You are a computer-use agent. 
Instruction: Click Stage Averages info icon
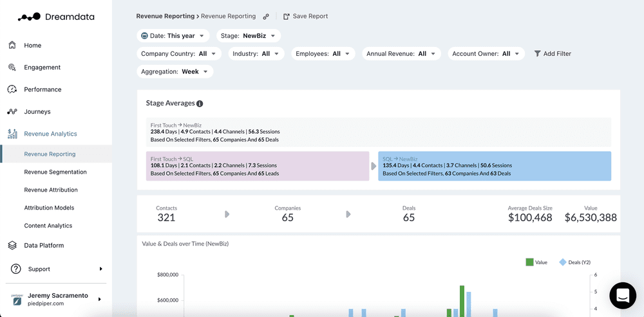pos(200,104)
